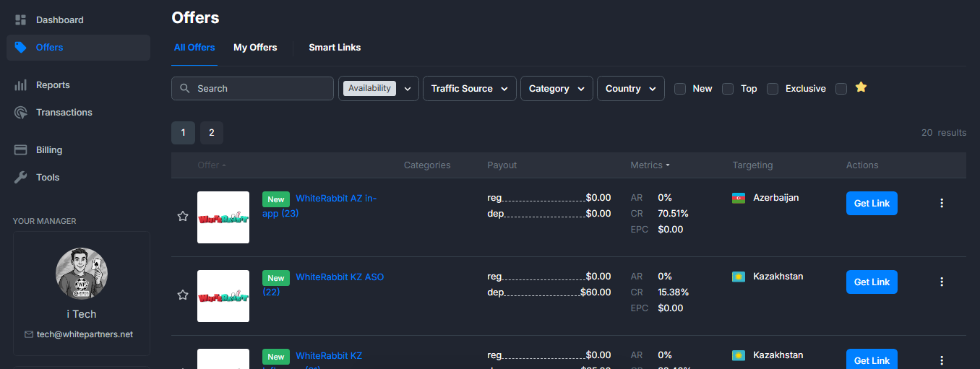The image size is (980, 369).
Task: Open Tools wrench icon
Action: 20,177
